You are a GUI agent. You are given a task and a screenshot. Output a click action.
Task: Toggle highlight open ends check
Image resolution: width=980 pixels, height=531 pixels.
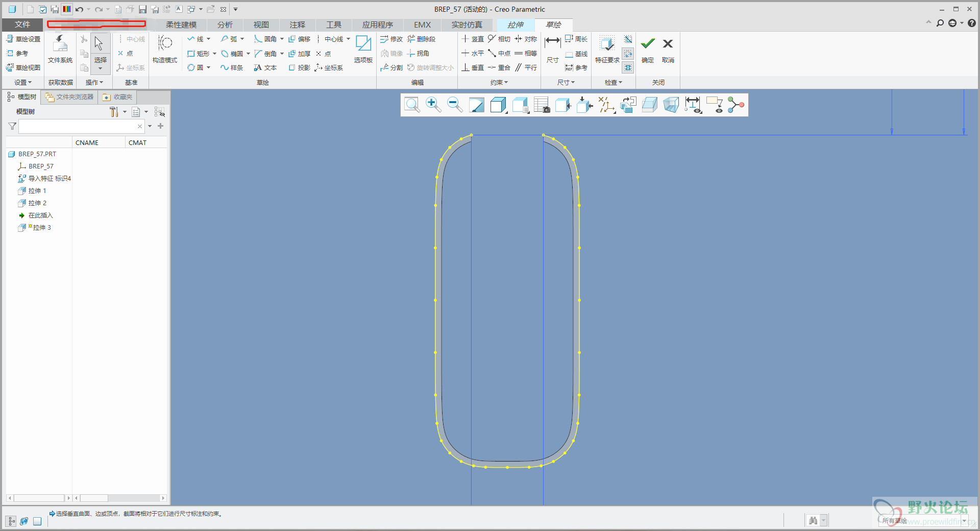(x=628, y=54)
